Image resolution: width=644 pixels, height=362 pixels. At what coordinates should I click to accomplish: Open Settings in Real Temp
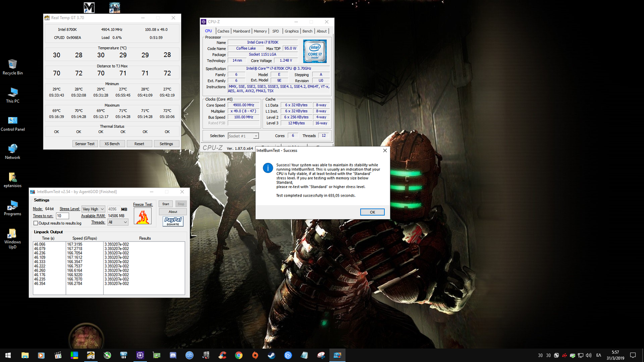[166, 144]
